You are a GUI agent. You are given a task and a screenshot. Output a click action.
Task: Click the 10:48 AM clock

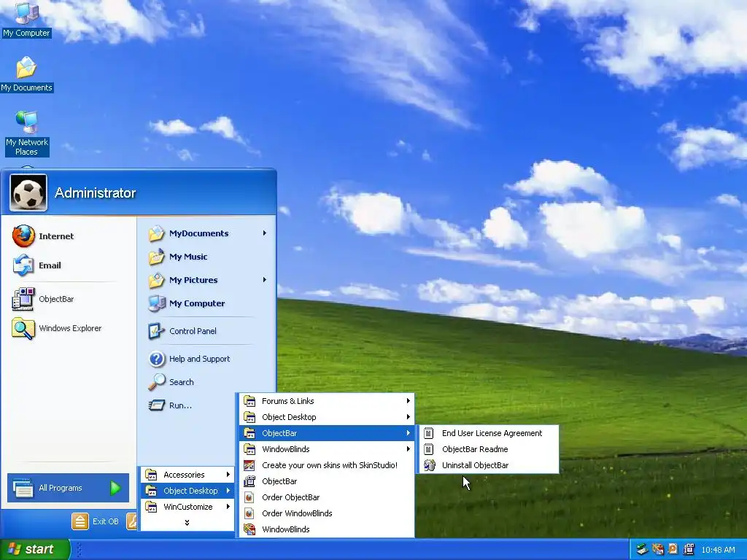pyautogui.click(x=718, y=550)
